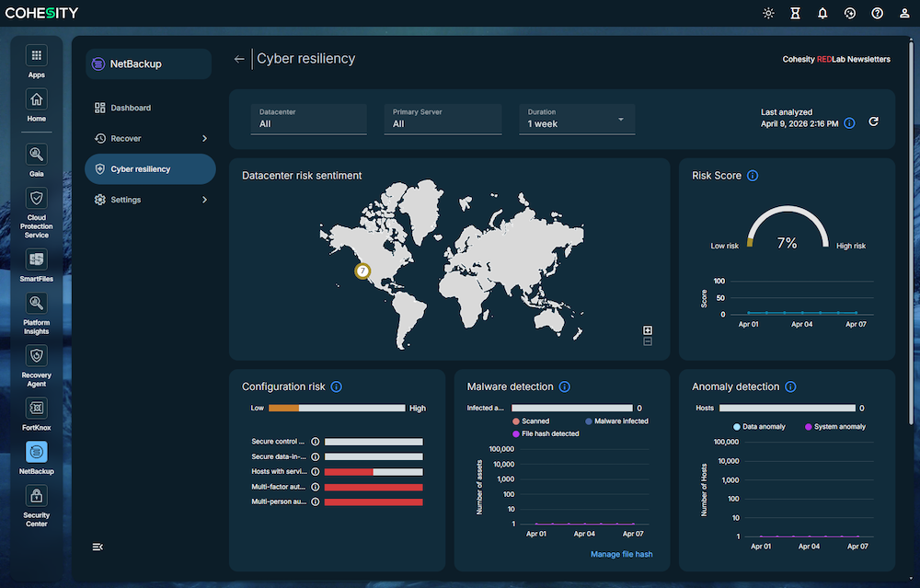920x588 pixels.
Task: Click the refresh icon near Last analyzed
Action: coord(873,121)
